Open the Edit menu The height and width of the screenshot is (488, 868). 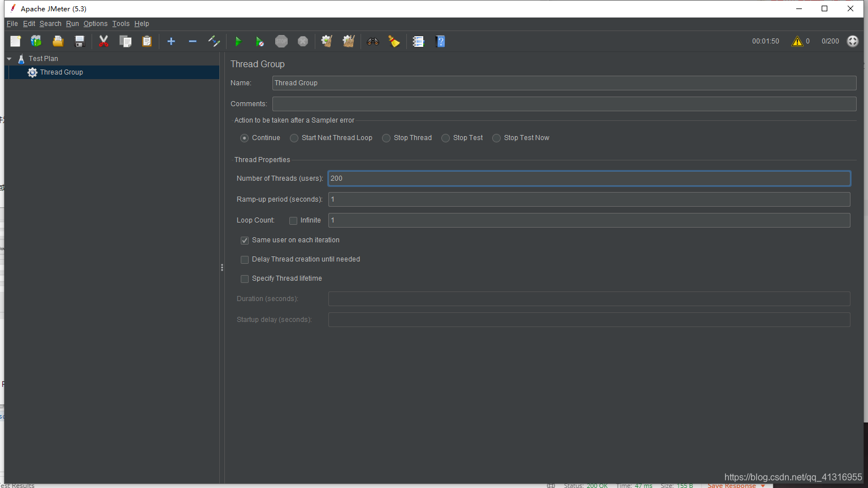click(x=29, y=24)
